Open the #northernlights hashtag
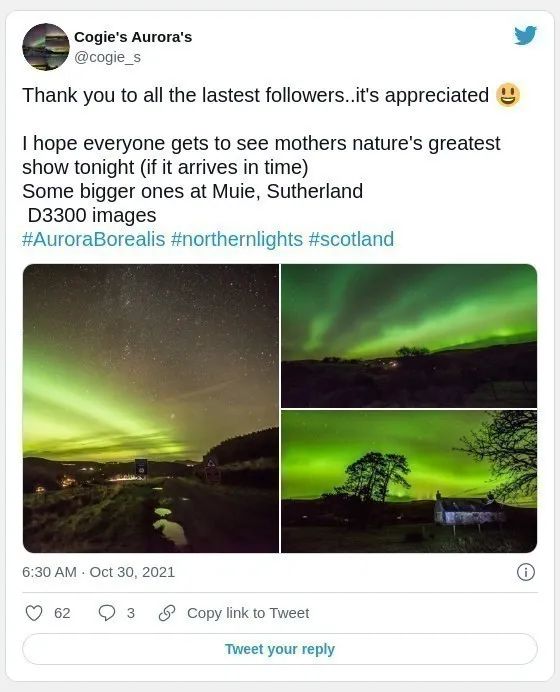 click(x=237, y=239)
